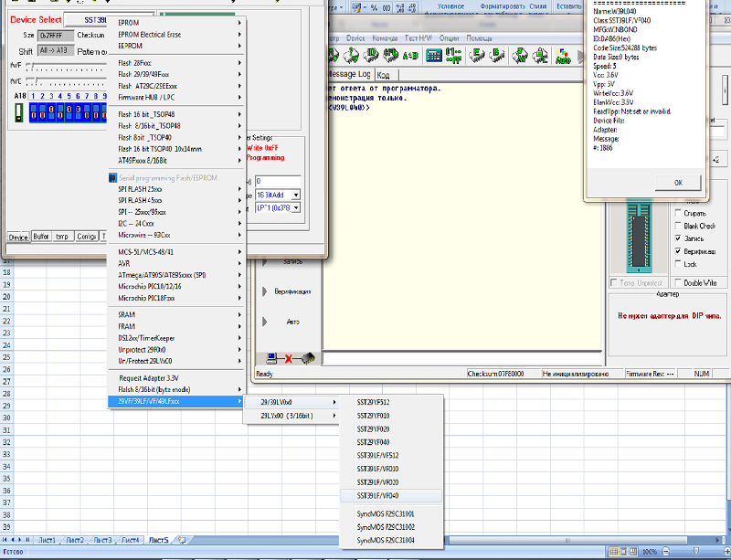Click the programmer disconnected status icon
The image size is (731, 560).
point(291,358)
